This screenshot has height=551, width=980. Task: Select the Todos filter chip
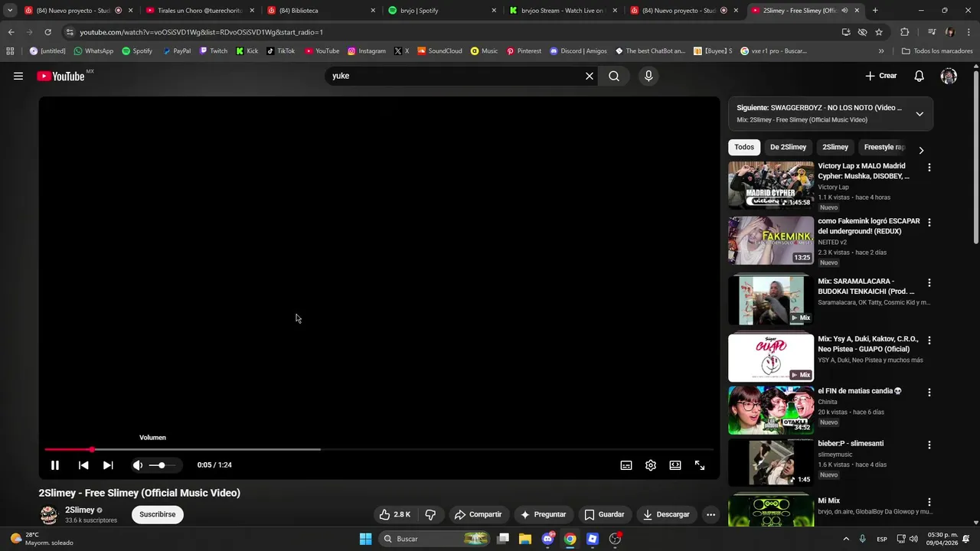[744, 147]
